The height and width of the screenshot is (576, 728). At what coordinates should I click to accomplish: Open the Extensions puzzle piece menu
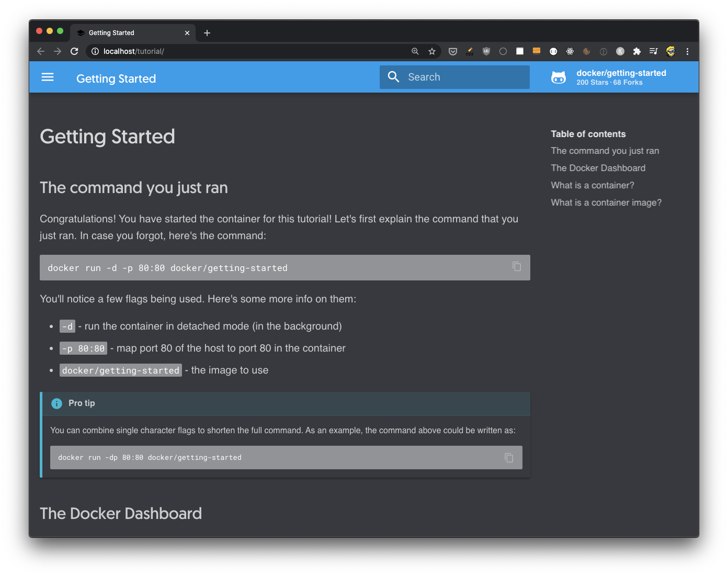pos(637,51)
